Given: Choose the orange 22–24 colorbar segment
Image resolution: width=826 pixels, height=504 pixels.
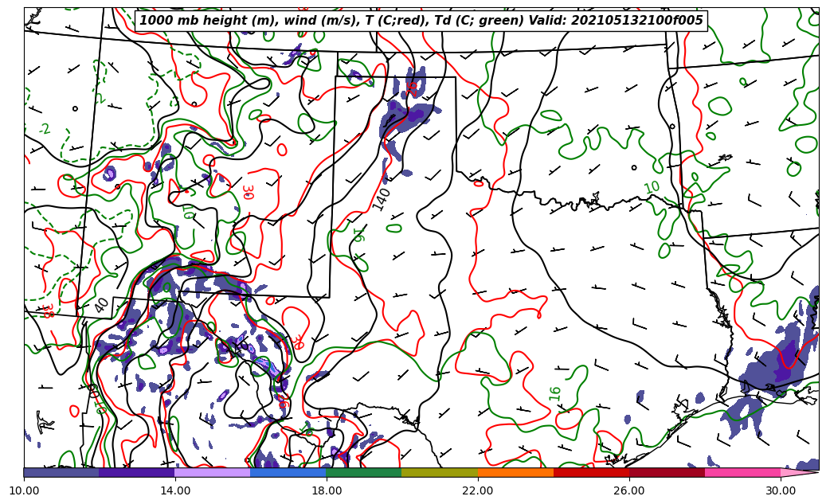Looking at the screenshot, I should [x=515, y=472].
